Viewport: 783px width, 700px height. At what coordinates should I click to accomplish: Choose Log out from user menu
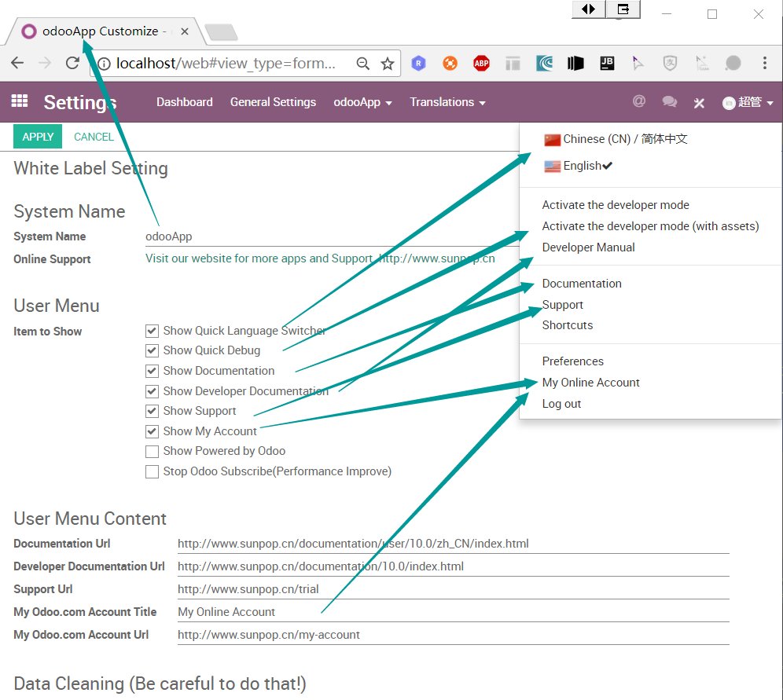[561, 404]
